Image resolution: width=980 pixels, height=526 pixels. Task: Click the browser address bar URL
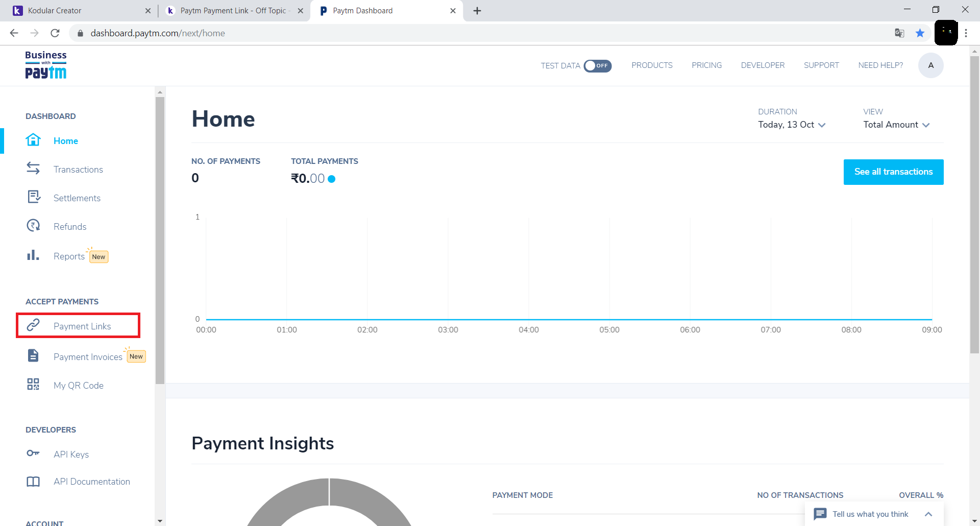click(x=158, y=33)
